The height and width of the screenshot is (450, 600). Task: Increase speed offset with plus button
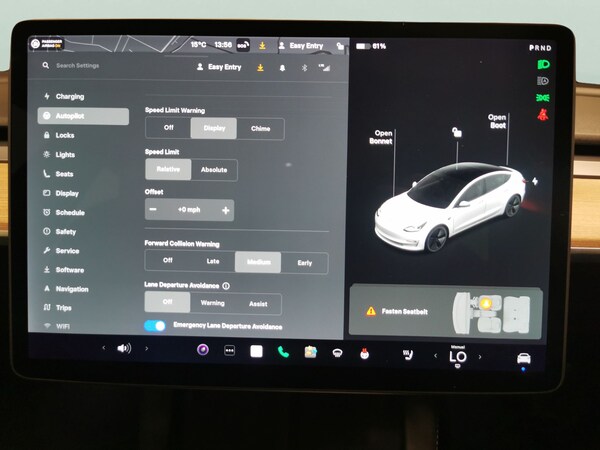226,210
